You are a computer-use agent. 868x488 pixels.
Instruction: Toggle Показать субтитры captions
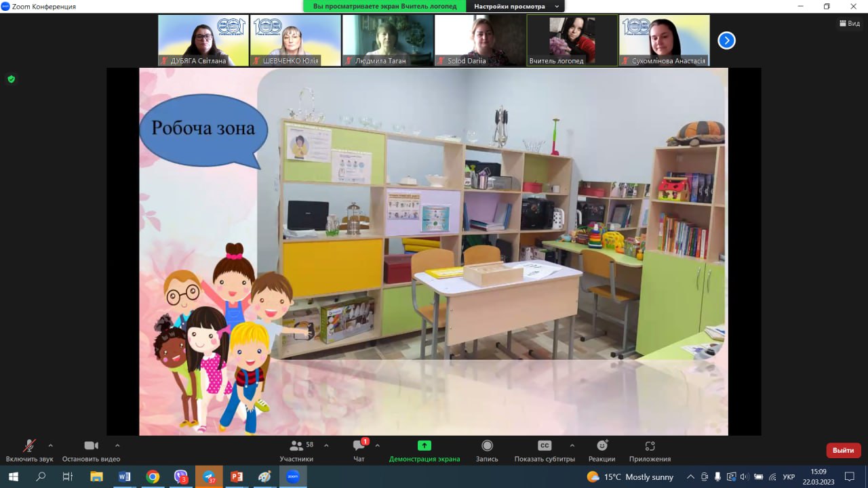pyautogui.click(x=545, y=450)
